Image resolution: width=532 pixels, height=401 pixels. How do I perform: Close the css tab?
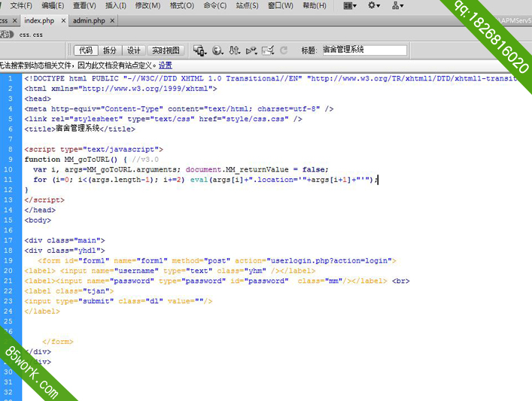pos(14,21)
